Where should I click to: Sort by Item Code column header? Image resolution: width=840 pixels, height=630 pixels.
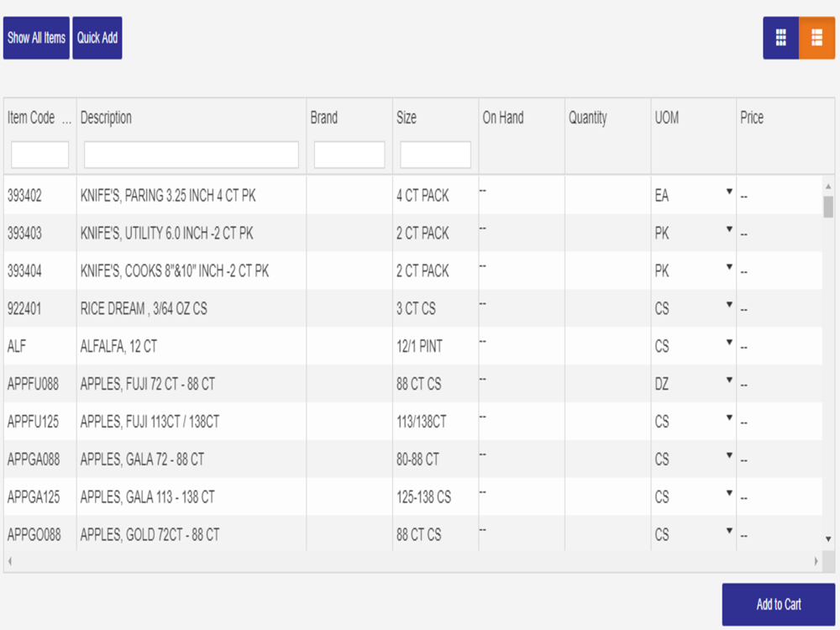(x=31, y=118)
